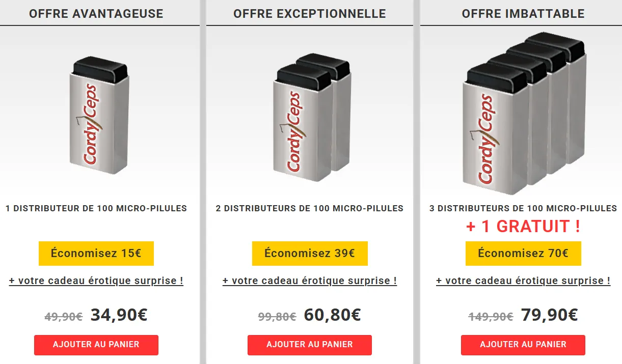This screenshot has height=364, width=622.
Task: Select the Offre Exceptionnelle heading
Action: coord(309,14)
